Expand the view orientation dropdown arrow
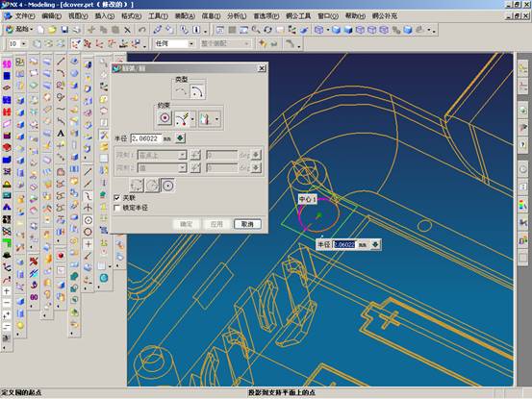This screenshot has height=399, width=532. (328, 30)
